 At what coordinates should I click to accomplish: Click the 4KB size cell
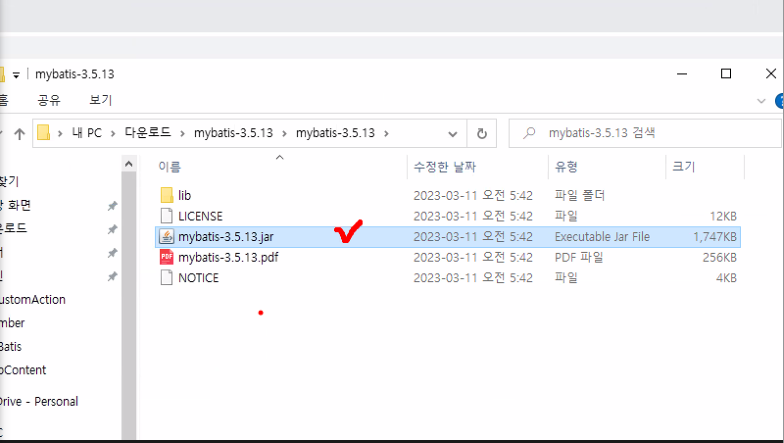pyautogui.click(x=726, y=278)
